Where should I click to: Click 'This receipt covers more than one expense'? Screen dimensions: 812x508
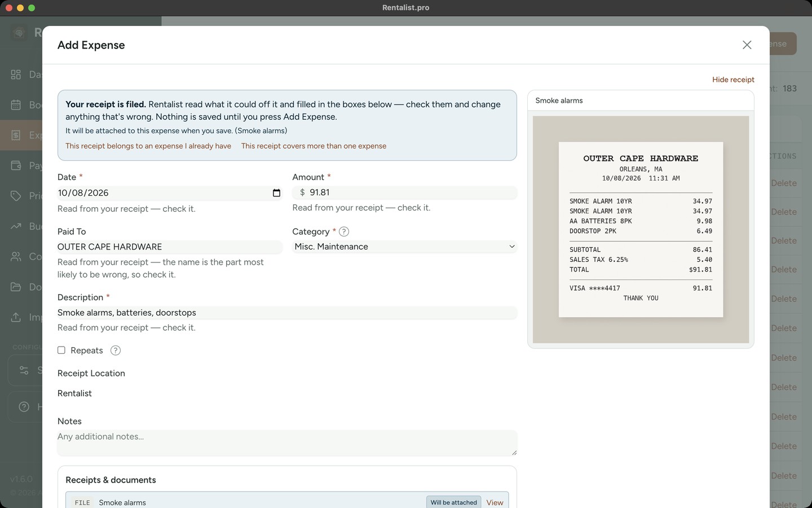point(314,146)
